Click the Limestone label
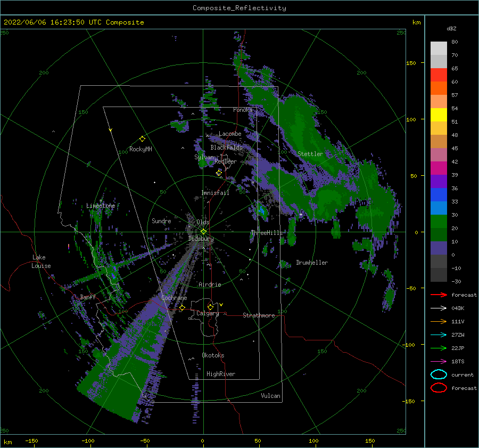 (x=101, y=206)
